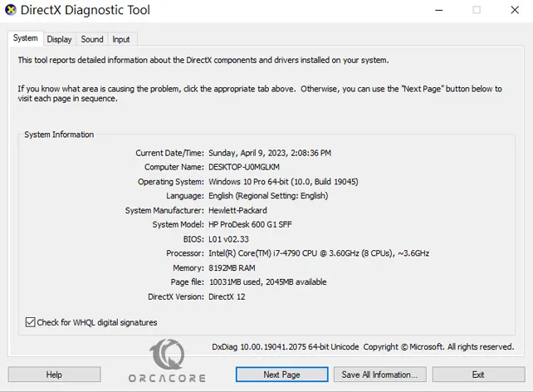Click the Next Page button
This screenshot has width=533, height=392.
(281, 375)
